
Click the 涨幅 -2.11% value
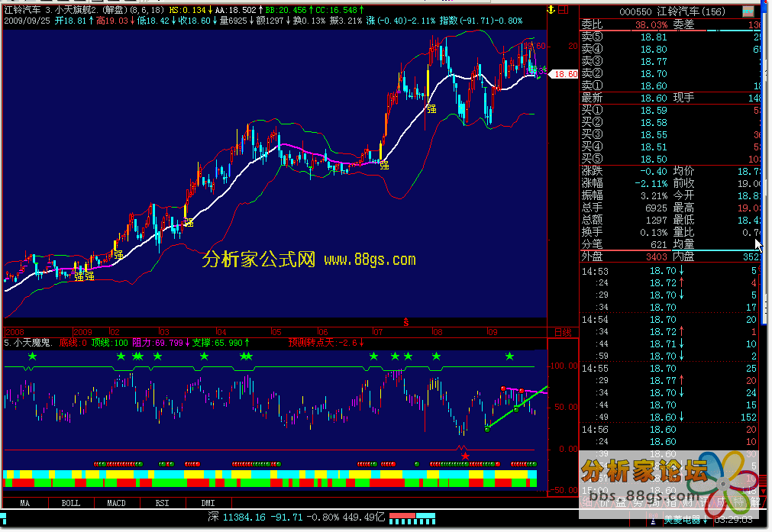[651, 184]
